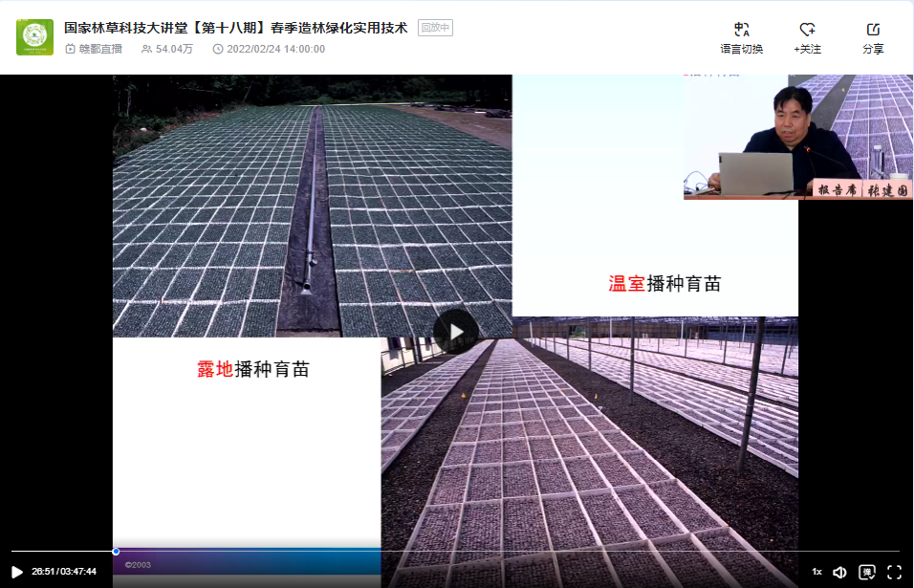Click the calendar icon before 晓鄱直播
The height and width of the screenshot is (588, 914).
point(70,49)
